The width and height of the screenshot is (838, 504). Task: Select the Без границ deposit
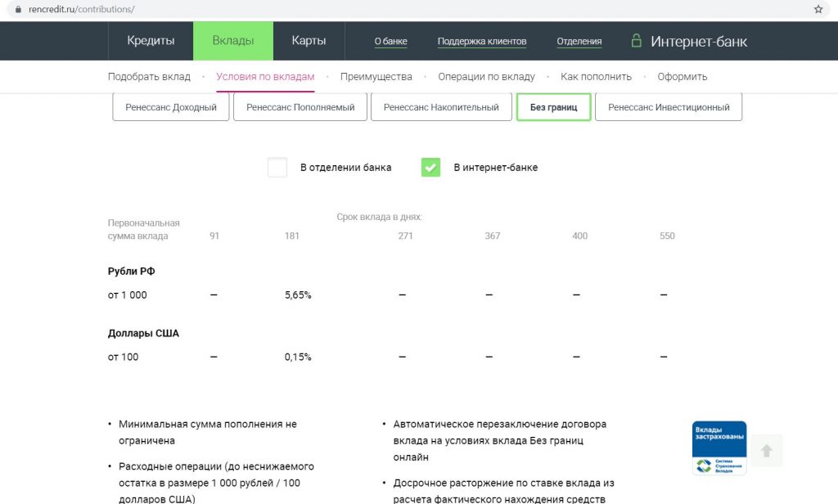pyautogui.click(x=554, y=107)
